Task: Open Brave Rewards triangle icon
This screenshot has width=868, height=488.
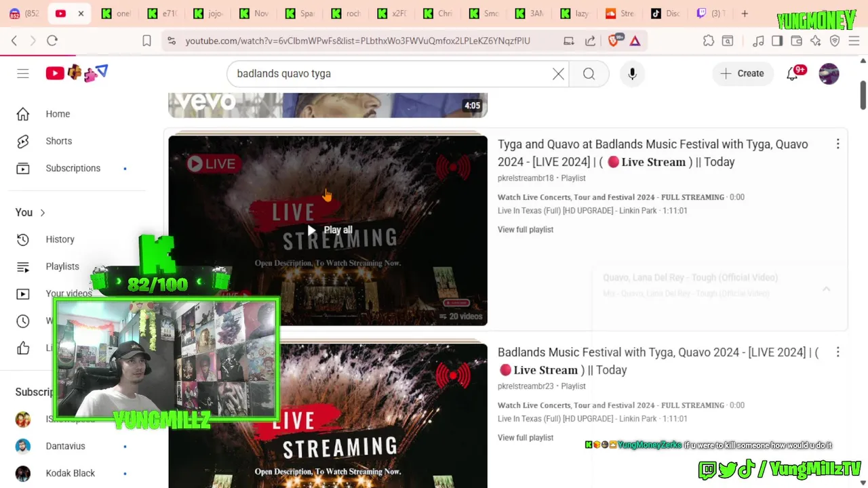Action: [x=635, y=41]
